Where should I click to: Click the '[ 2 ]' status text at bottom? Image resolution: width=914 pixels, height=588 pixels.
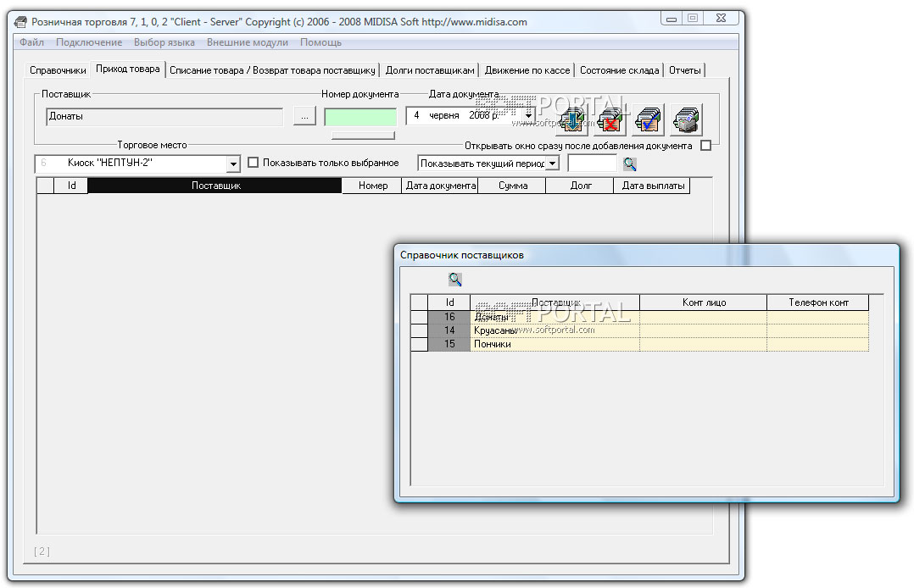click(42, 552)
